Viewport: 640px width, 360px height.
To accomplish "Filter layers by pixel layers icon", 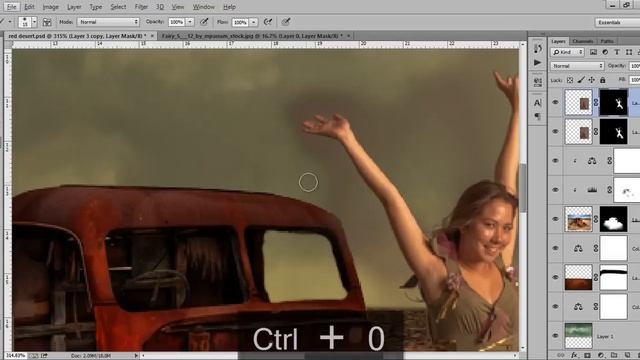I will pyautogui.click(x=593, y=52).
